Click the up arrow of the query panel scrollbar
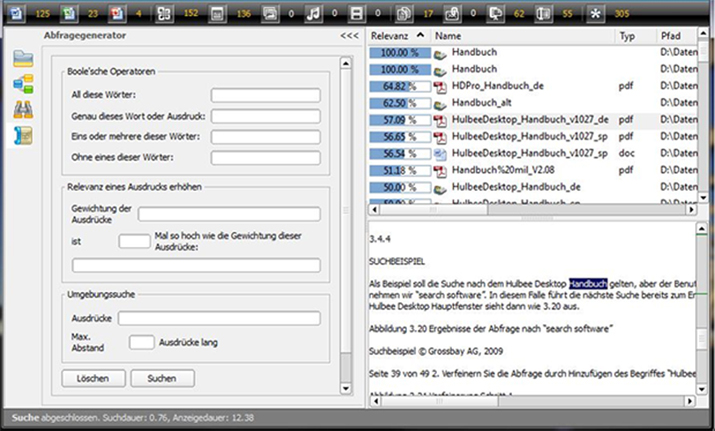This screenshot has height=431, width=715. [346, 62]
